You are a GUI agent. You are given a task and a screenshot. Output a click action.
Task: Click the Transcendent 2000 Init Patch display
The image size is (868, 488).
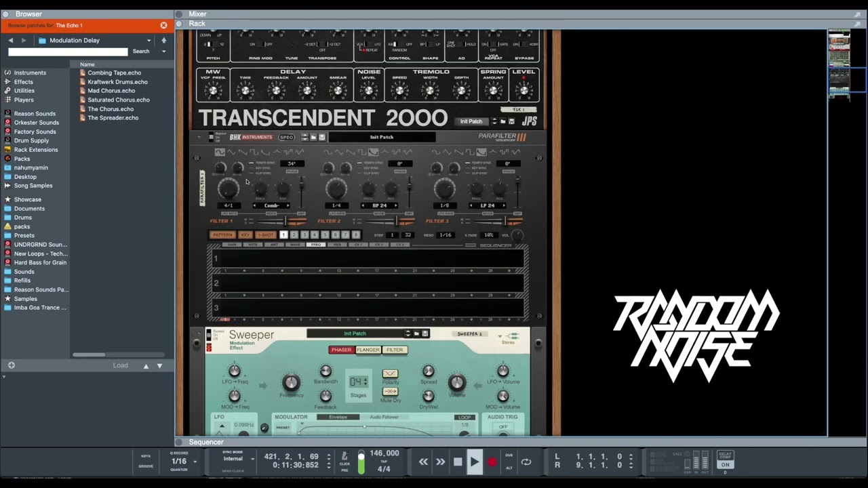(x=471, y=121)
